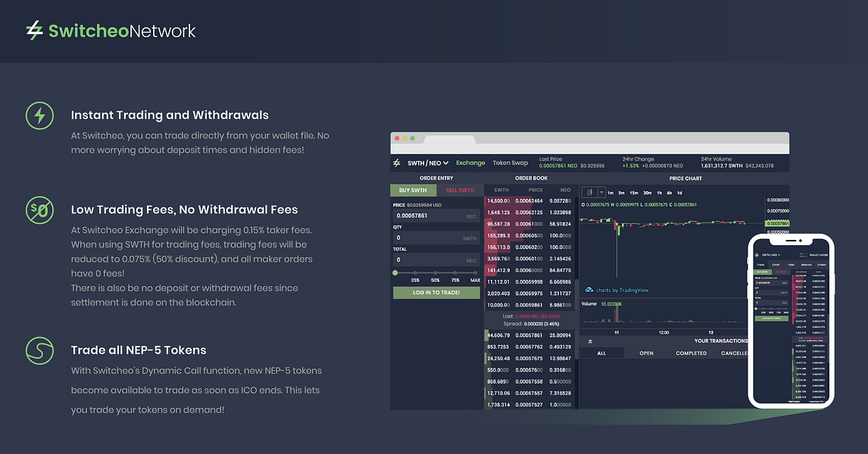
Task: Show CANCELLED transactions tab
Action: click(734, 353)
